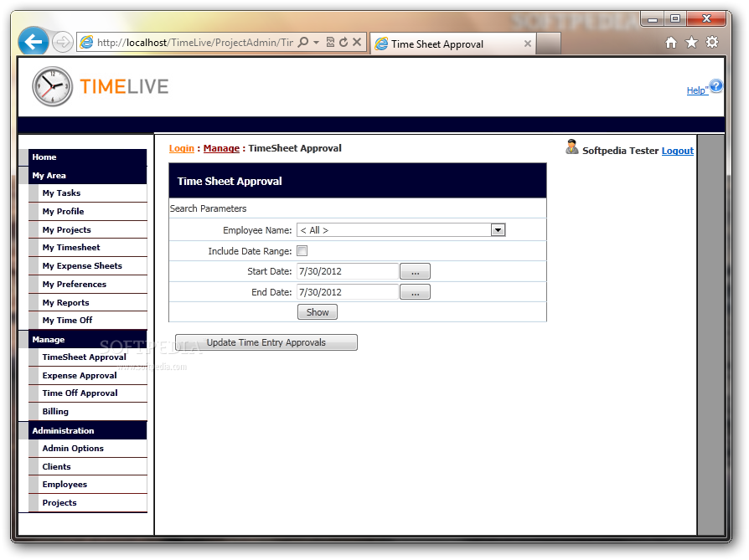
Task: Click the browser Forward arrow button
Action: click(x=62, y=43)
